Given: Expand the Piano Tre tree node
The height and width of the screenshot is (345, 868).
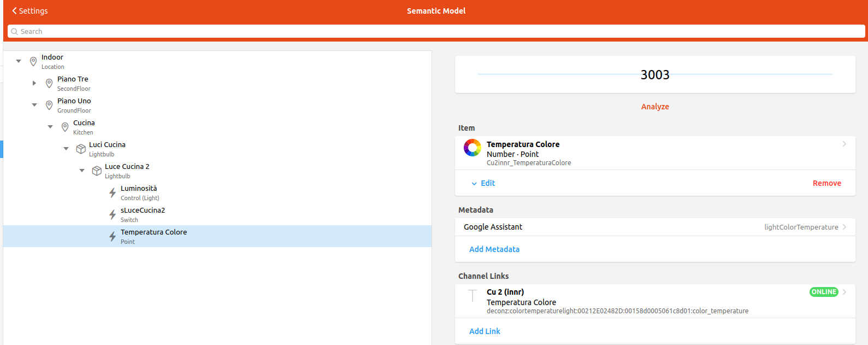Looking at the screenshot, I should tap(34, 83).
